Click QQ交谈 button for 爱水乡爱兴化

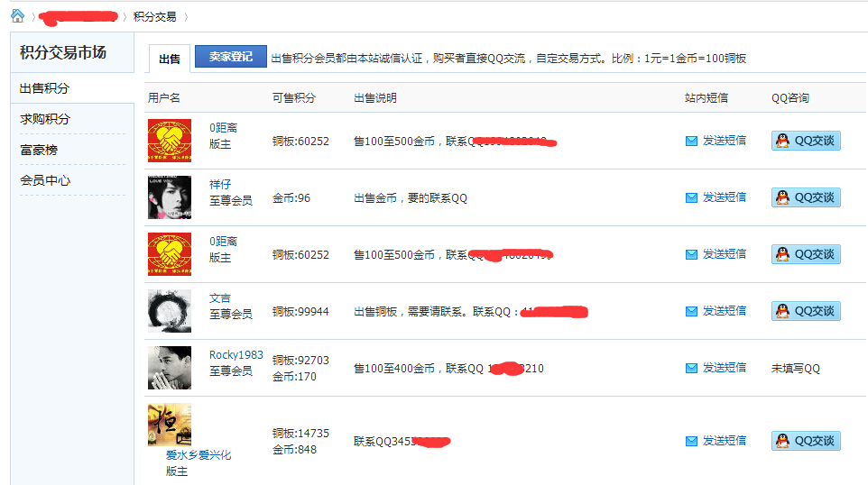(x=806, y=441)
